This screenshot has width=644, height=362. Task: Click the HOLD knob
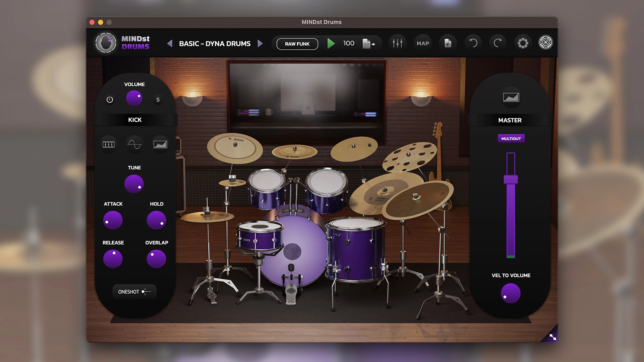click(x=157, y=220)
